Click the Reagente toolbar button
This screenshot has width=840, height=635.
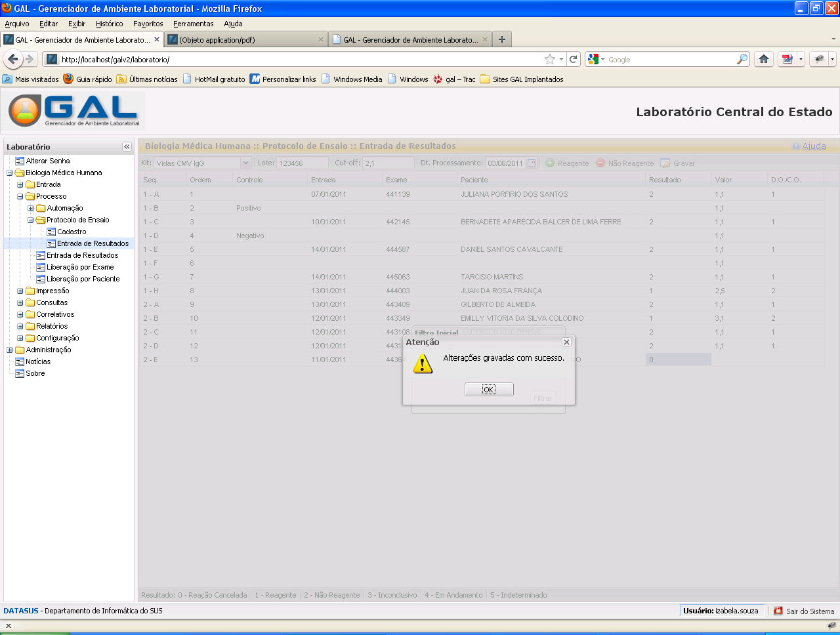[x=568, y=163]
